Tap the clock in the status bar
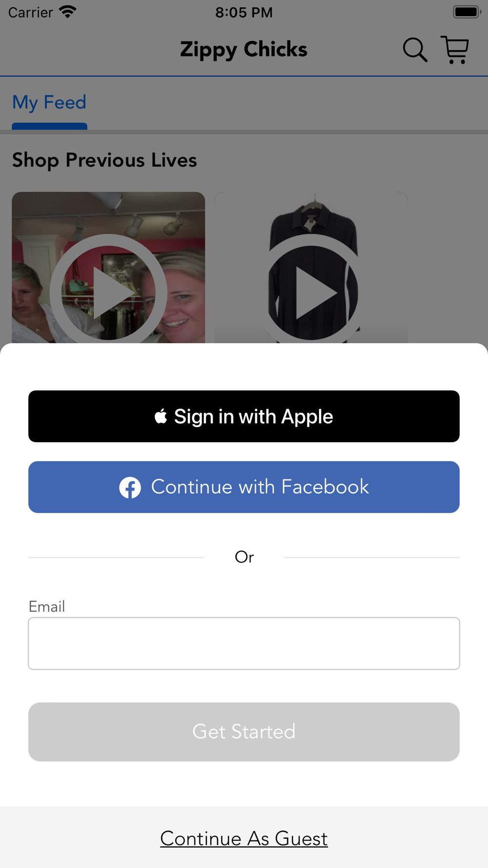Image resolution: width=488 pixels, height=868 pixels. click(x=244, y=12)
